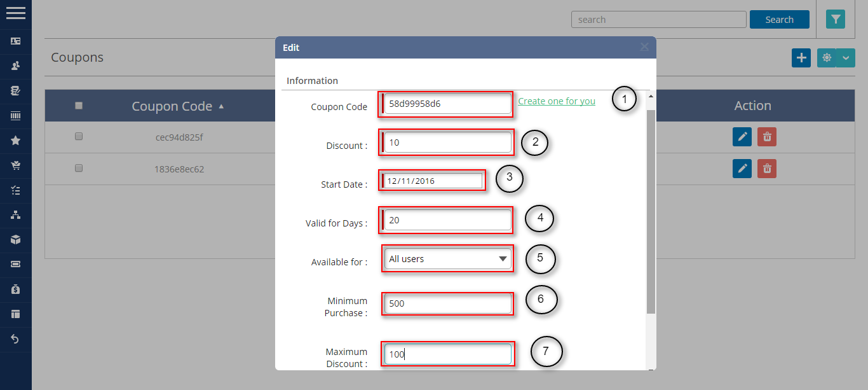Close the Edit dialog
The height and width of the screenshot is (390, 868).
(x=644, y=47)
